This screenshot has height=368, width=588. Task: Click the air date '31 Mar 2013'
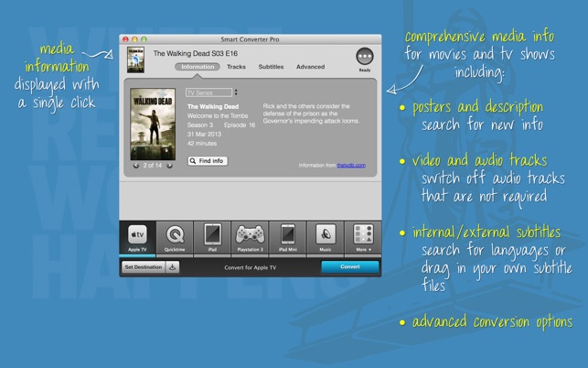(x=204, y=134)
